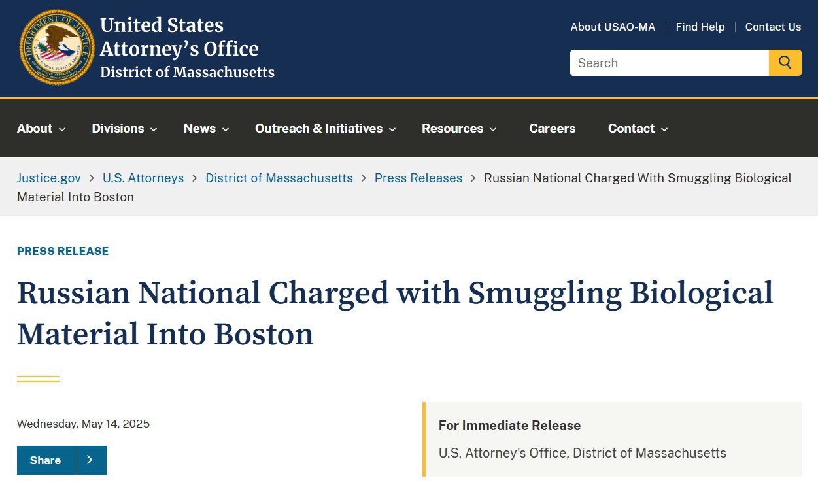The image size is (818, 504).
Task: Go to the Careers page
Action: (x=553, y=129)
